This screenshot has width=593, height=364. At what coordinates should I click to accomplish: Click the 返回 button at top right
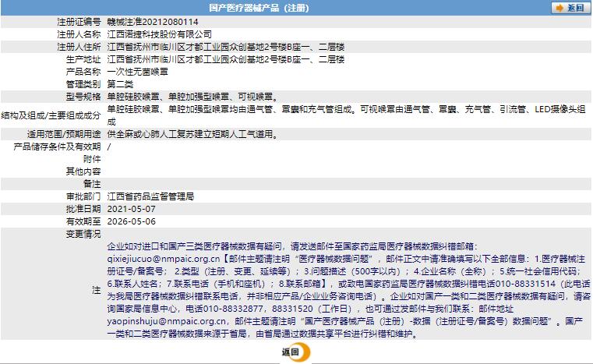pos(570,8)
